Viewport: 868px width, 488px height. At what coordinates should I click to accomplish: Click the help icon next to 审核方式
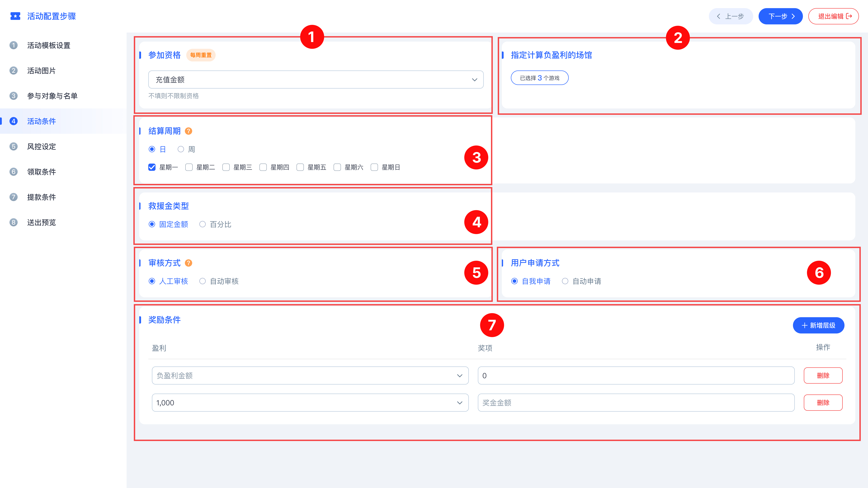[189, 263]
